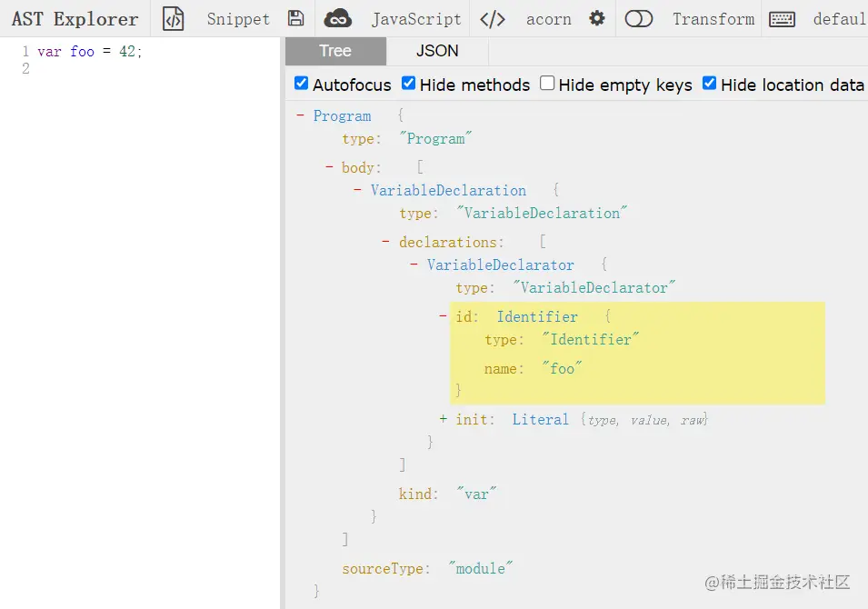This screenshot has height=609, width=868.
Task: Click the sourceType "module" value
Action: point(481,569)
